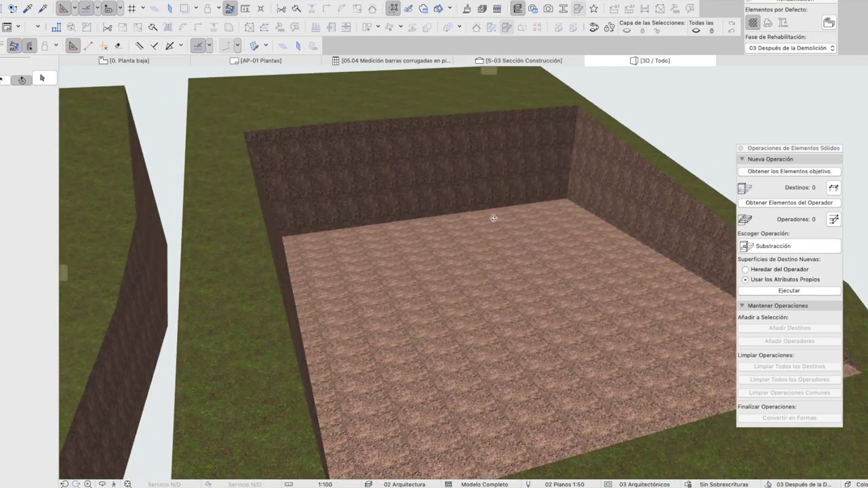Click Sin Sobrescrituras graphic override at bottom
The width and height of the screenshot is (868, 488).
pyautogui.click(x=724, y=484)
